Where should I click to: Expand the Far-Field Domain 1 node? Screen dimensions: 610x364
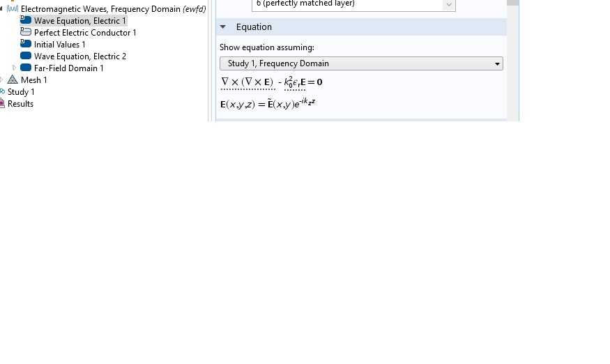click(x=15, y=68)
